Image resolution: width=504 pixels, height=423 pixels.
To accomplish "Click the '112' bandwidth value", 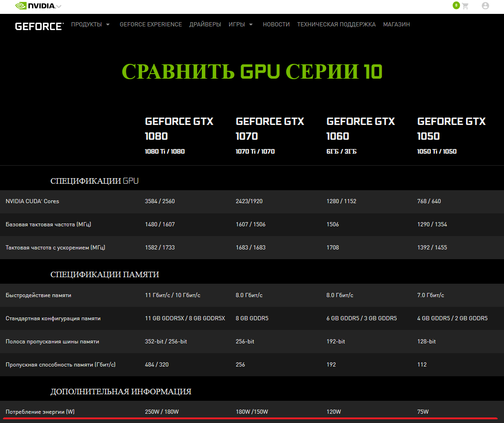I will [422, 365].
